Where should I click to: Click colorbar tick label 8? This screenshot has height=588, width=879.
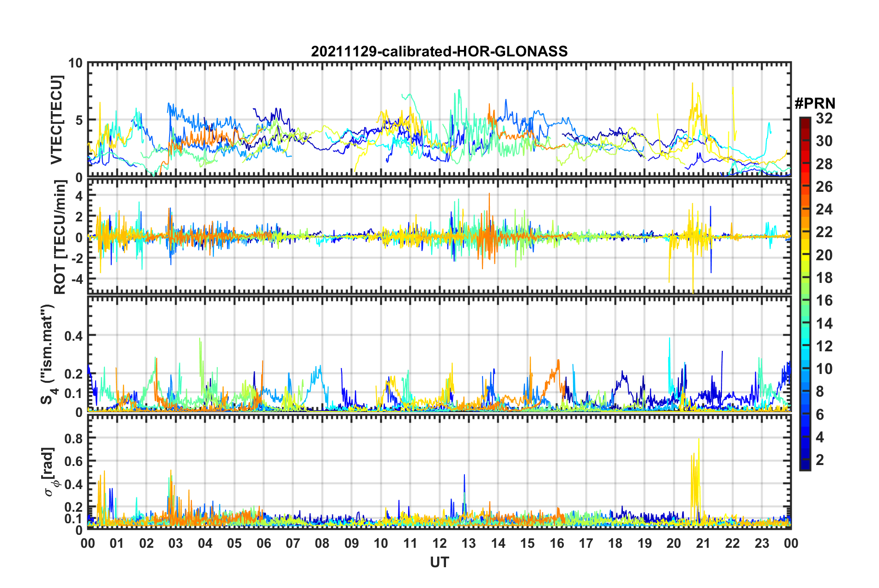[x=820, y=392]
